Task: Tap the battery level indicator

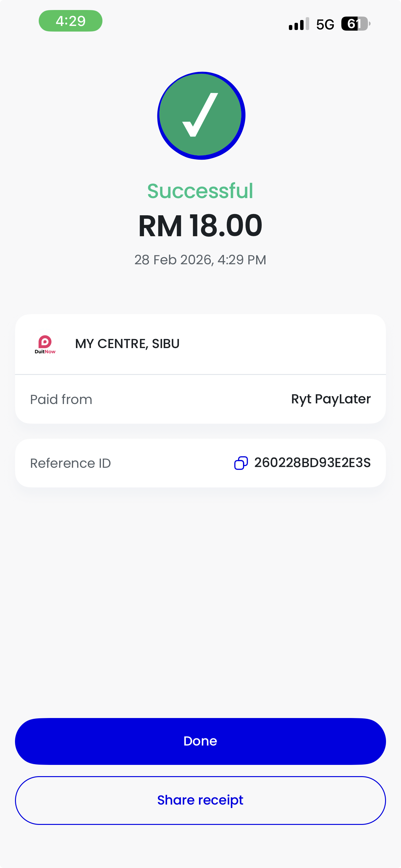Action: pos(355,24)
